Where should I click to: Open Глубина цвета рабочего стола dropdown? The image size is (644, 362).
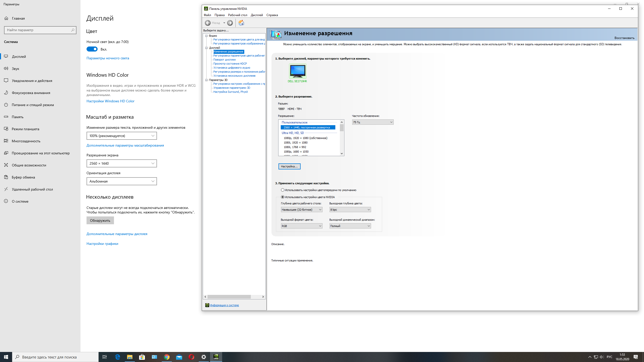pos(301,210)
